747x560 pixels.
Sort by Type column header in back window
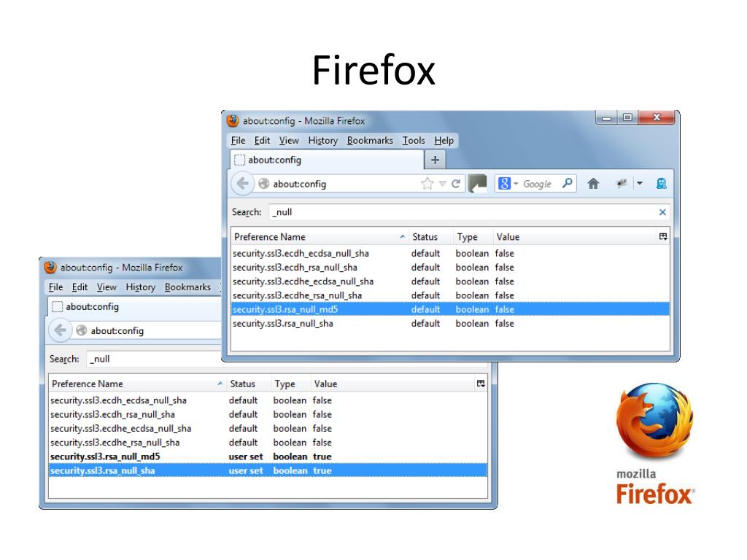[x=290, y=384]
